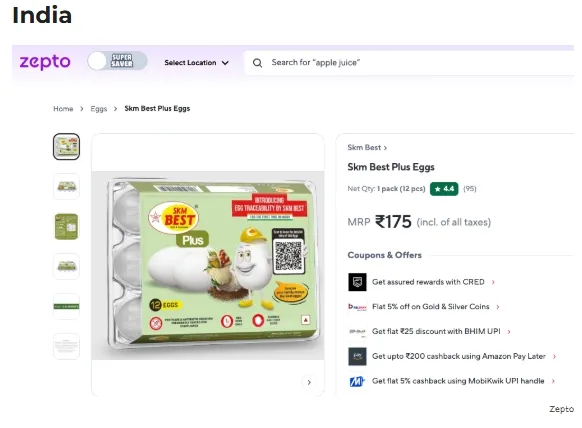Select the first product thumbnail
This screenshot has height=428, width=582.
coord(66,147)
